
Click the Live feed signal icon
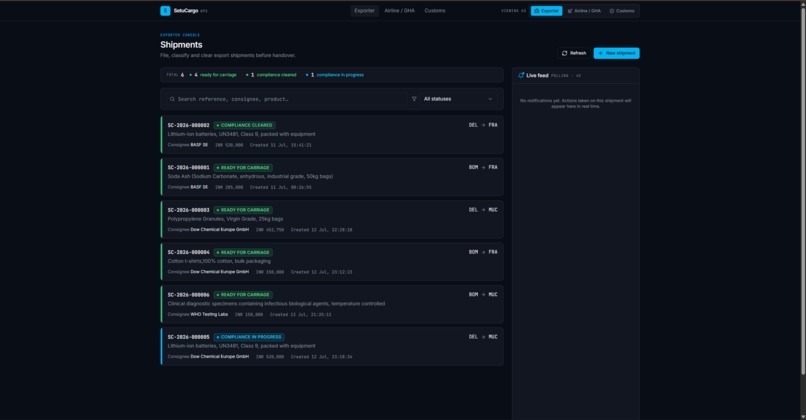pyautogui.click(x=521, y=76)
